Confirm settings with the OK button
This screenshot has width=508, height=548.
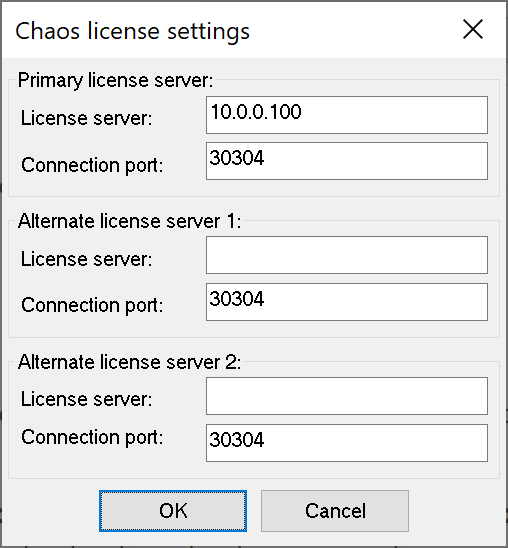(173, 511)
